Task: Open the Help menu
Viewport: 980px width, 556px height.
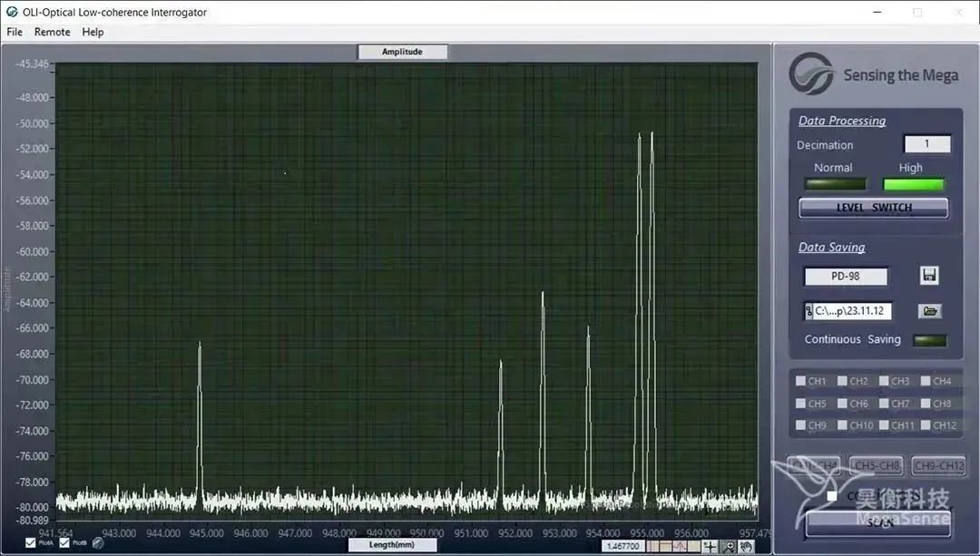Action: tap(93, 32)
